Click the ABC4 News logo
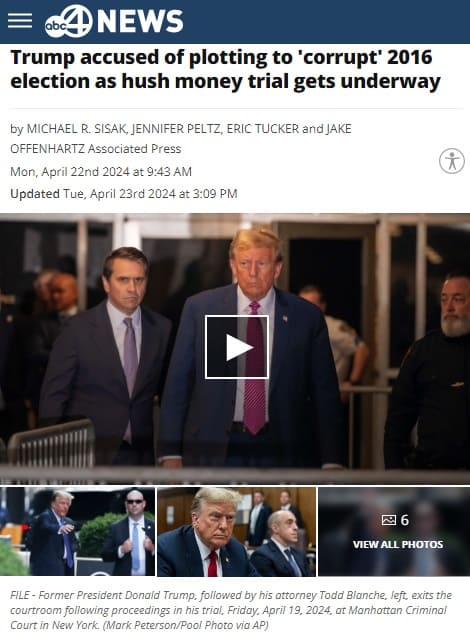Screen dimensions: 470x638 (114, 21)
